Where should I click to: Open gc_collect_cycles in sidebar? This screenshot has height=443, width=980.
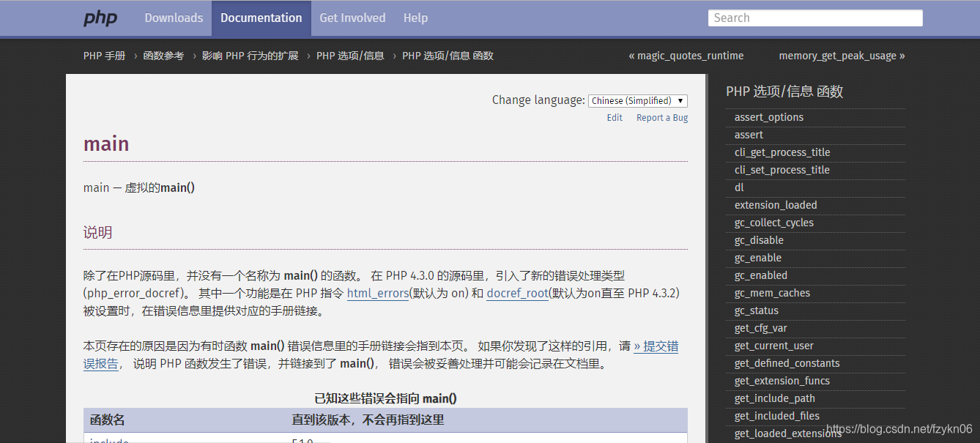click(x=774, y=223)
